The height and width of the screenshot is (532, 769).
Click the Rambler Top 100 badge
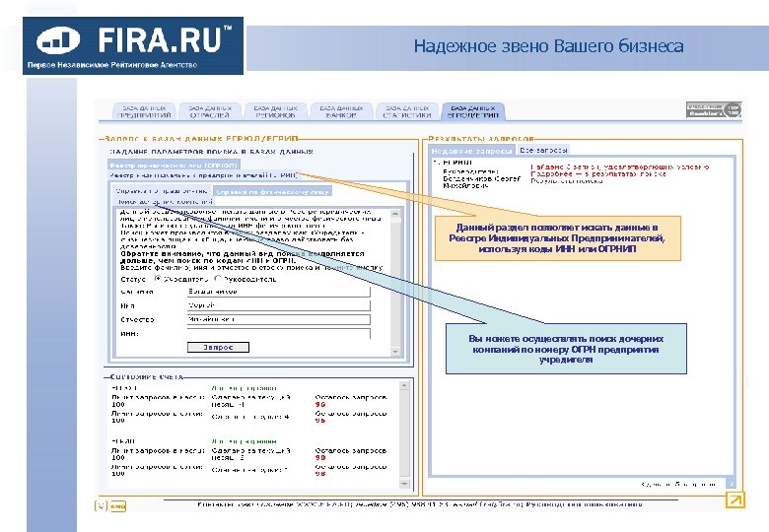714,109
